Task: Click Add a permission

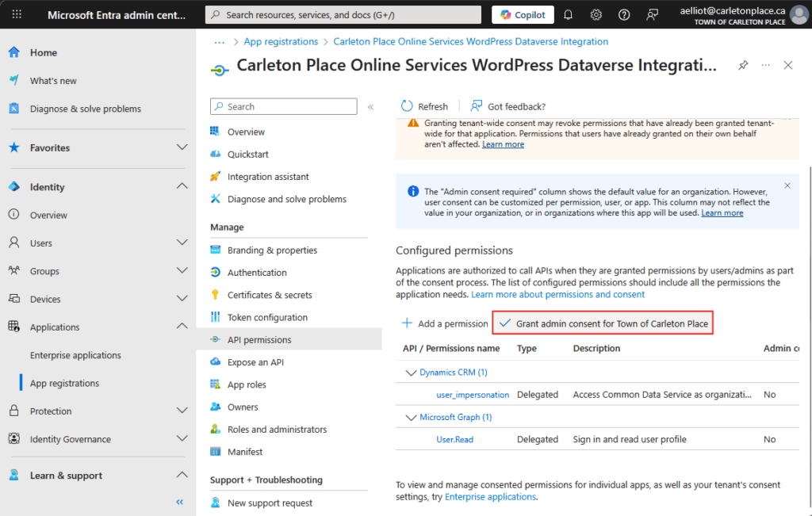Action: [x=445, y=323]
